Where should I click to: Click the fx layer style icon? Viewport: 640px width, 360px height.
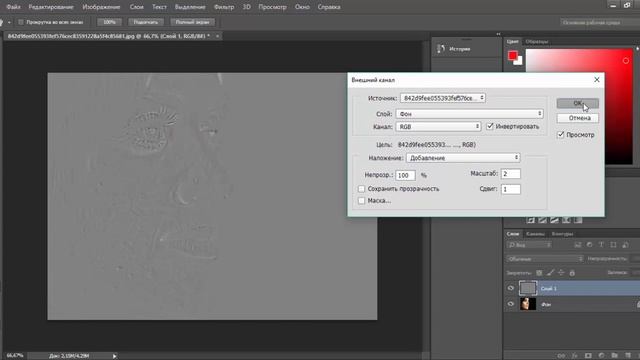click(x=575, y=356)
